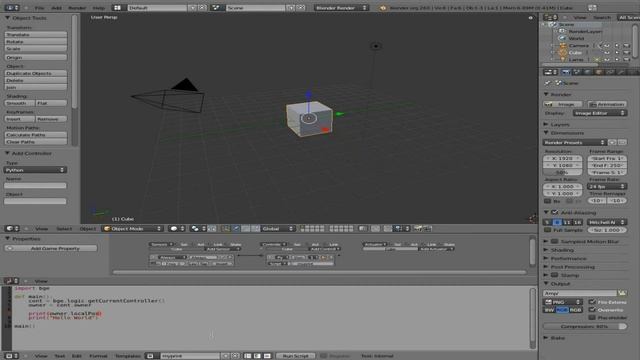Open the Templates menu in text editor
This screenshot has height=360, width=640.
coord(127,356)
